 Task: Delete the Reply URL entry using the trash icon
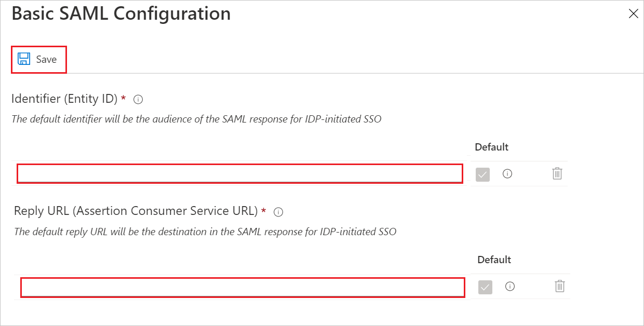[559, 287]
